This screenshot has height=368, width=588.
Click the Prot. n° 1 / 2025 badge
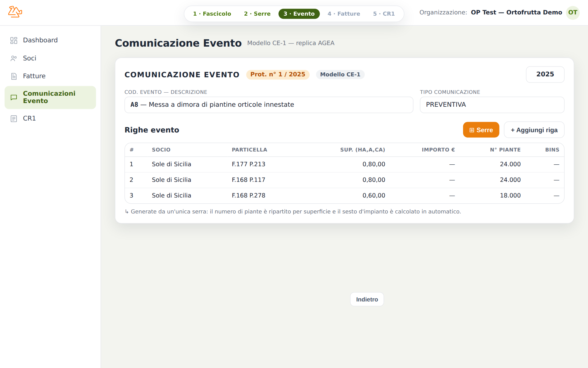pyautogui.click(x=278, y=75)
